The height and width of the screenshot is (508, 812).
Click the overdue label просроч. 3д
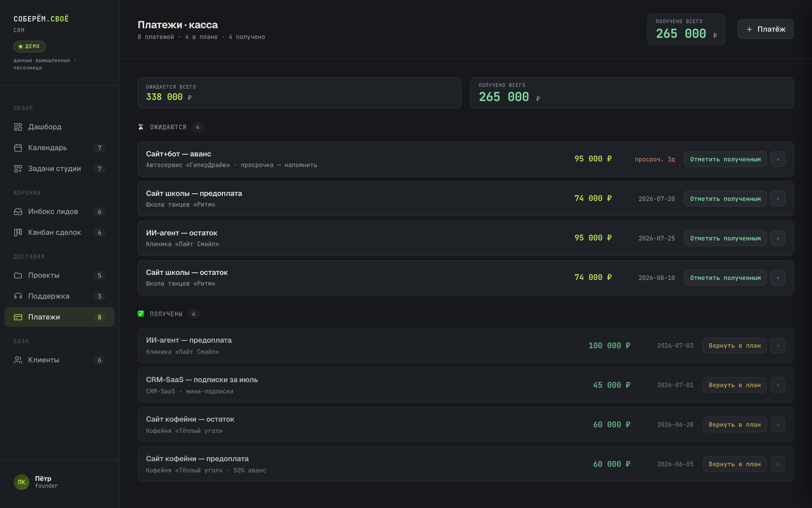(x=655, y=159)
